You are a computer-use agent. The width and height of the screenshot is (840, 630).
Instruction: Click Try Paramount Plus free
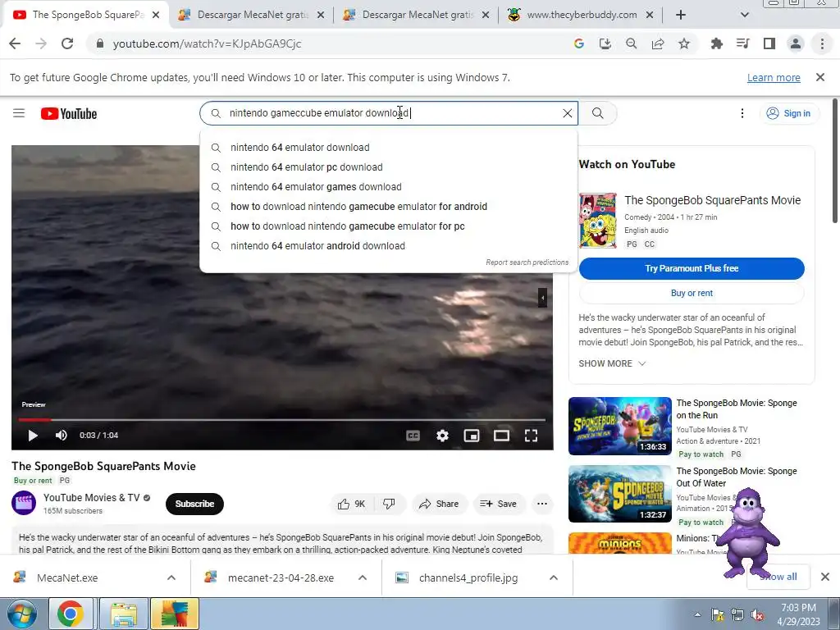pyautogui.click(x=691, y=268)
